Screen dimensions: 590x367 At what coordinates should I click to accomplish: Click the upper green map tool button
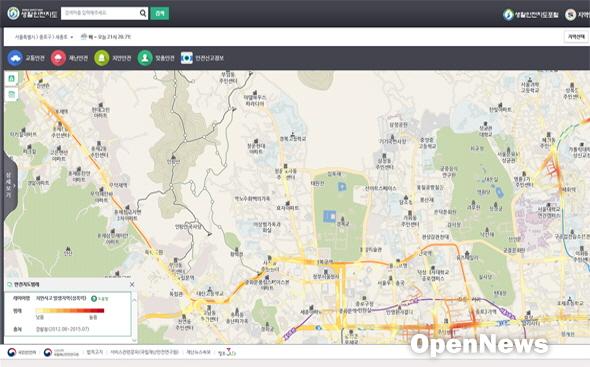11,78
